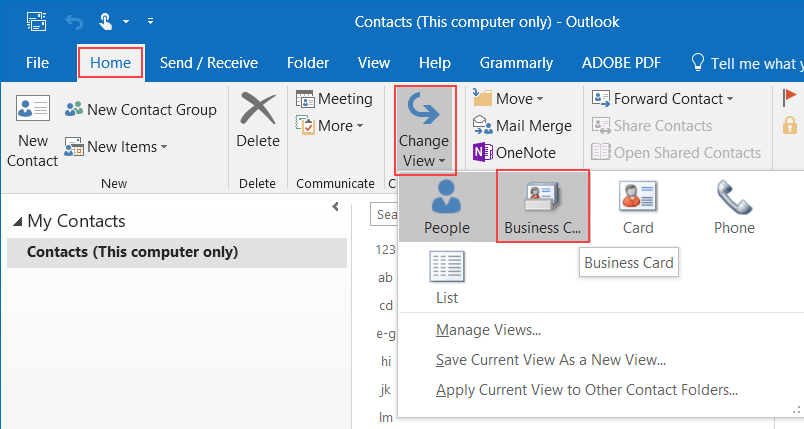This screenshot has height=429, width=804.
Task: Open Customize Quick Access Toolbar arrow
Action: [x=150, y=22]
